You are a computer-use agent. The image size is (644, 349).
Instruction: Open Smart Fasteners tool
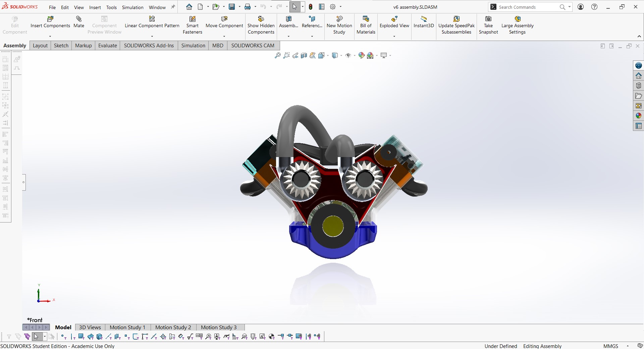192,25
